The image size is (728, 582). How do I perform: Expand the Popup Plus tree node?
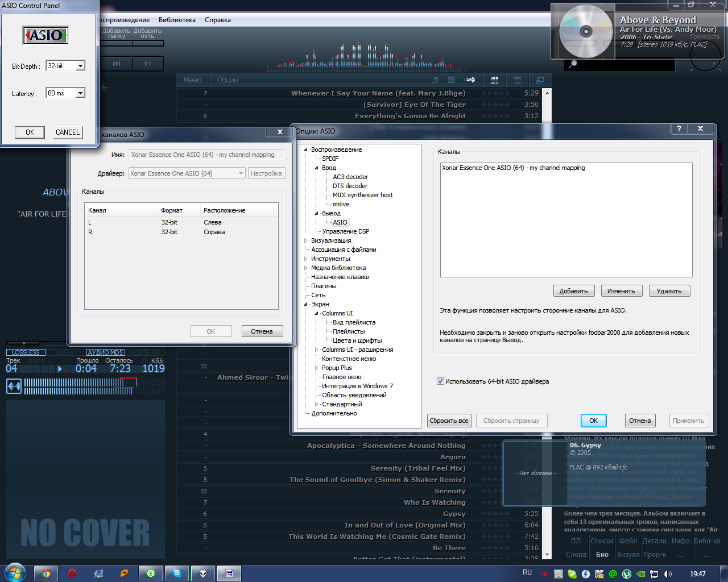tap(317, 368)
